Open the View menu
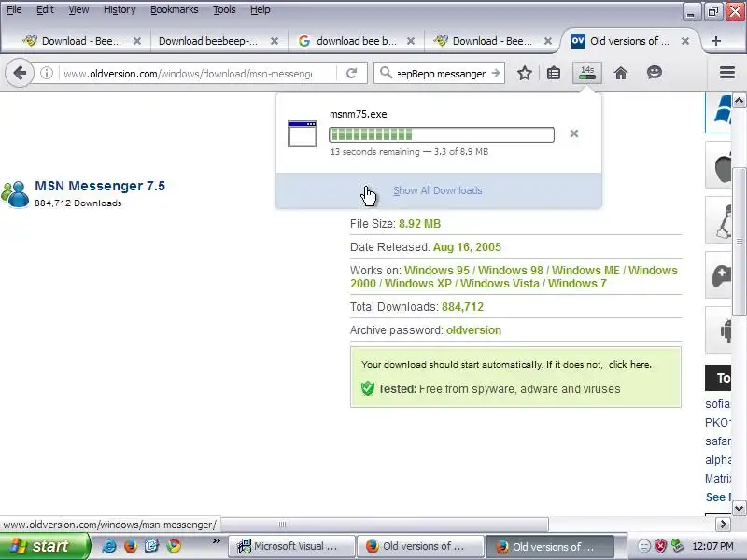Viewport: 747px width, 560px height. pyautogui.click(x=78, y=9)
